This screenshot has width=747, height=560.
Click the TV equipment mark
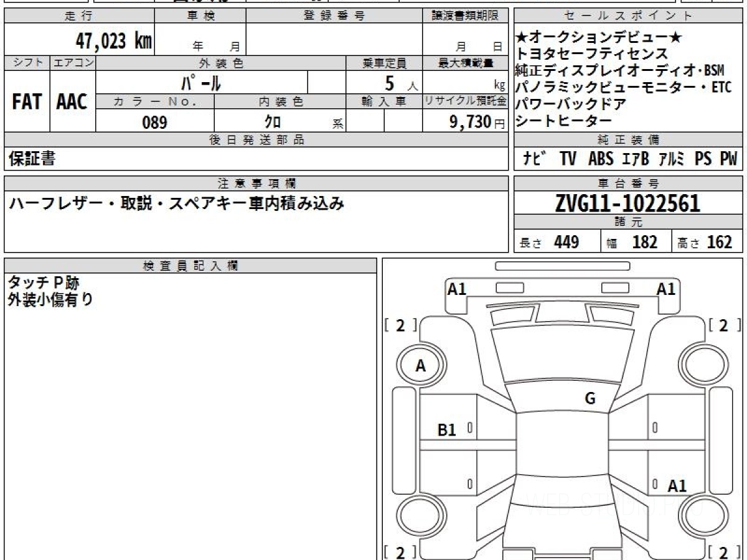point(568,159)
